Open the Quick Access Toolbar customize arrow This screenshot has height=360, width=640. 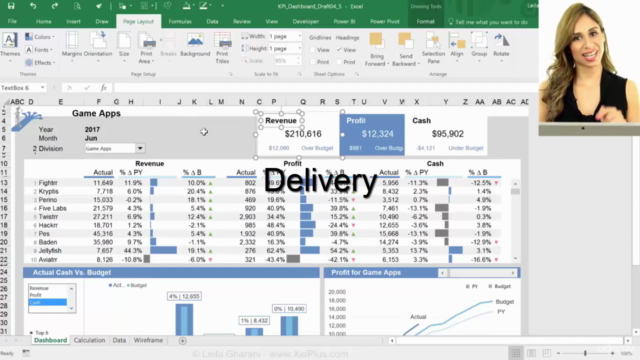(222, 6)
